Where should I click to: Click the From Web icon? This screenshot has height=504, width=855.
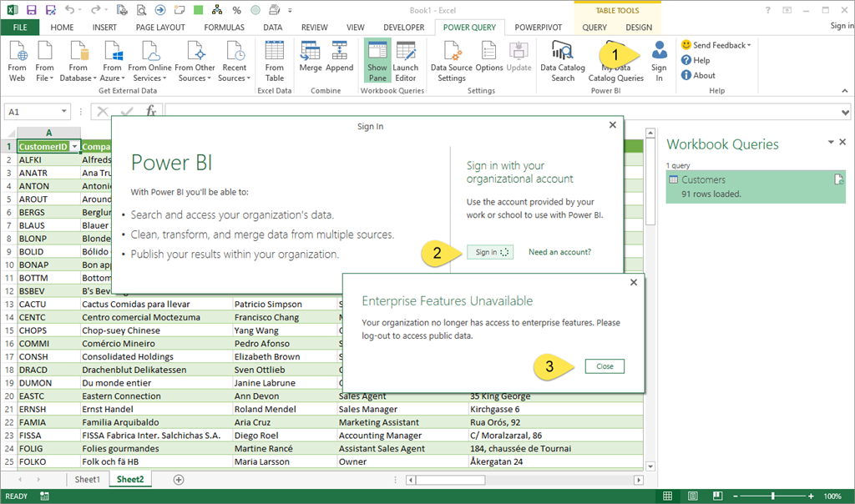17,52
